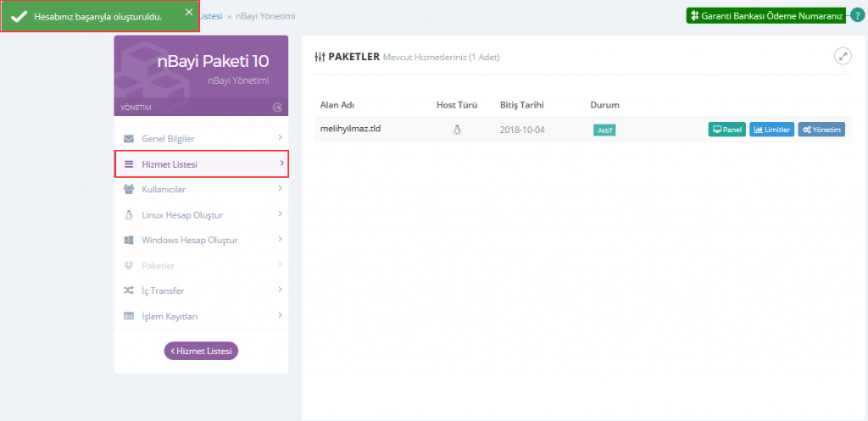Open Linux Hesap Oluştur menu item
Image resolution: width=868 pixels, height=421 pixels.
pyautogui.click(x=187, y=214)
